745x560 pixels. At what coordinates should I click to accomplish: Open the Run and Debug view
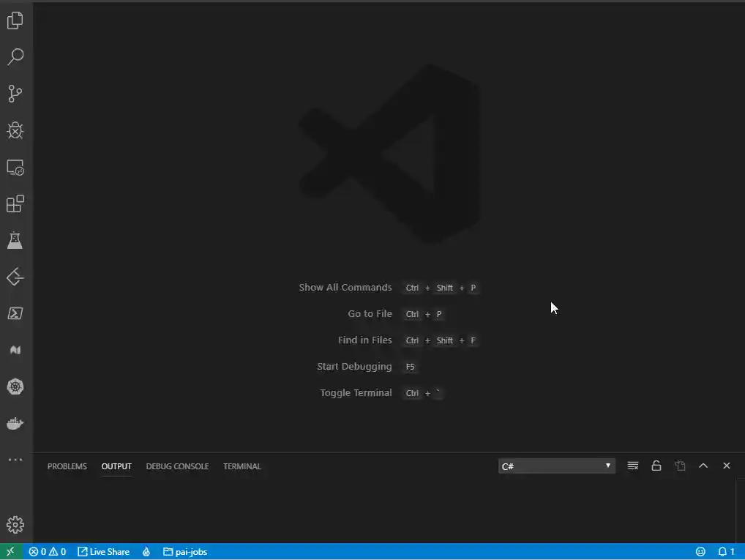15,130
